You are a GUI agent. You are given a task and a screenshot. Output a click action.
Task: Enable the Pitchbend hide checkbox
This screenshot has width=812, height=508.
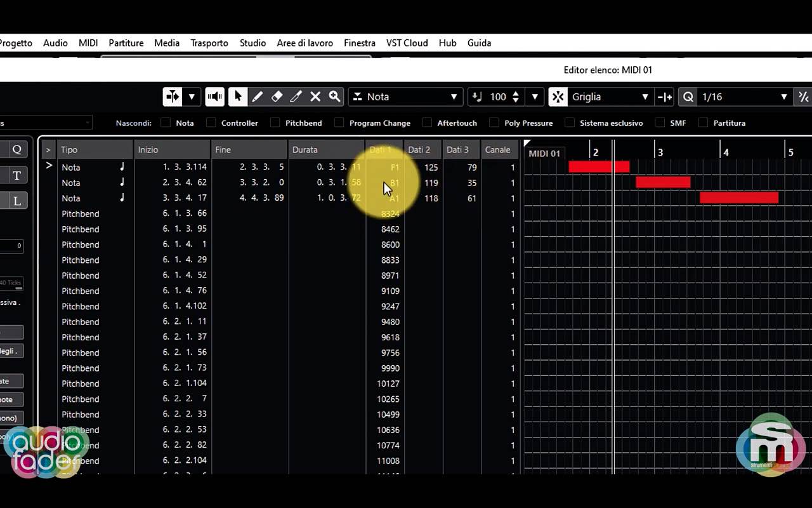pyautogui.click(x=275, y=123)
